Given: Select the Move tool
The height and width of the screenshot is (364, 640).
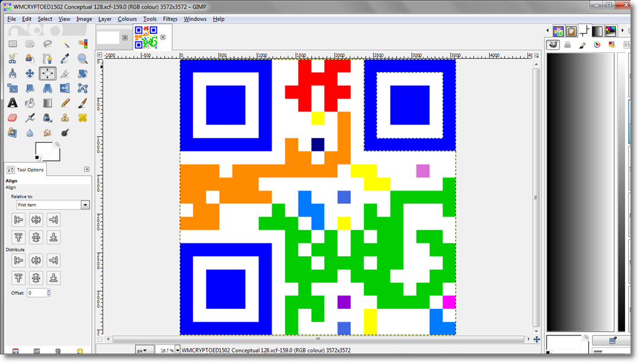Looking at the screenshot, I should (x=30, y=73).
